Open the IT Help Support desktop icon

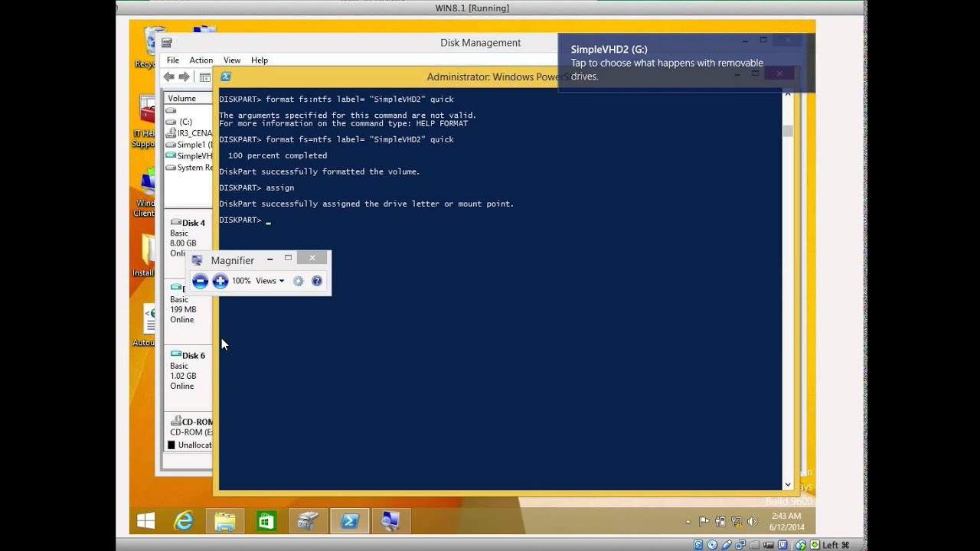click(145, 121)
